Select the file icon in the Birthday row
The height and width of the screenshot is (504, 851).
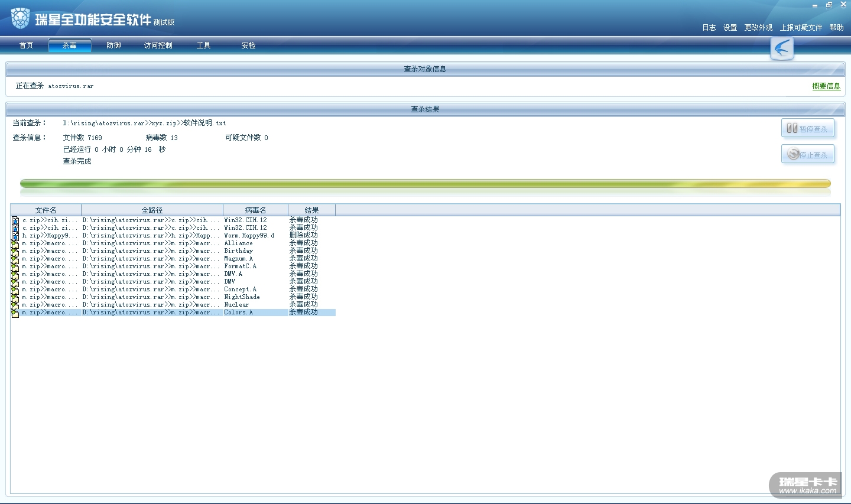pyautogui.click(x=15, y=251)
